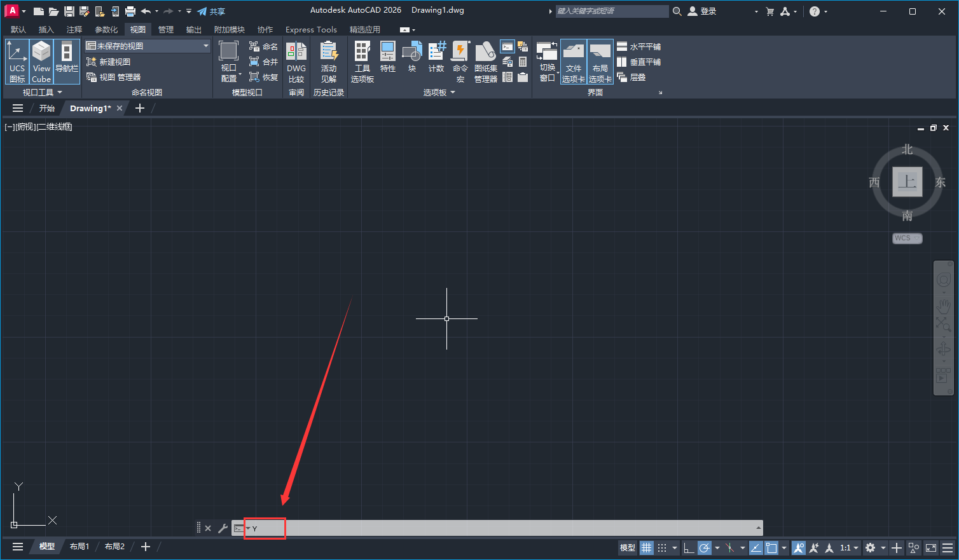Open the 视口 配置 viewport configuration

click(x=229, y=62)
